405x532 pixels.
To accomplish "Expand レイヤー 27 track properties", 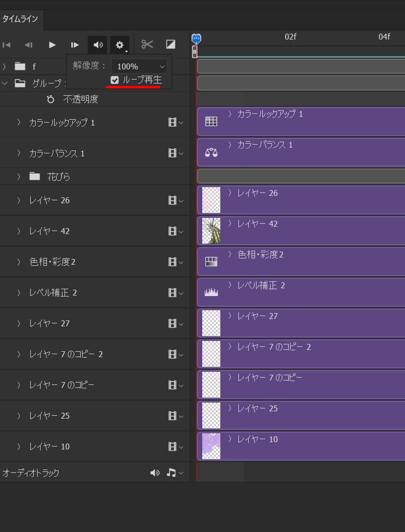I will 19,323.
